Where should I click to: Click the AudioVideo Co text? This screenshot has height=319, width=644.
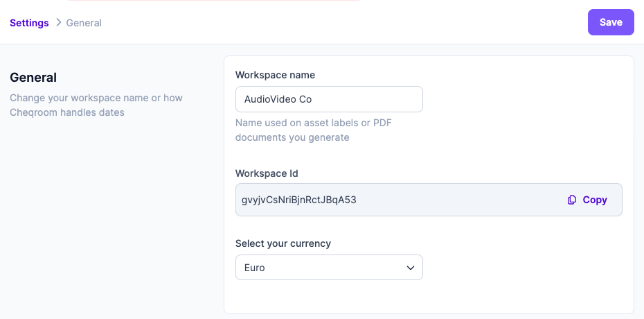tap(278, 99)
